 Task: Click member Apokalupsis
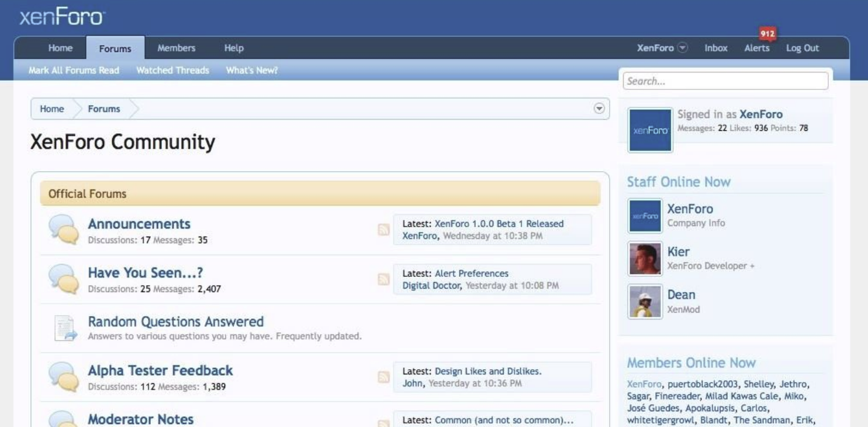point(710,408)
